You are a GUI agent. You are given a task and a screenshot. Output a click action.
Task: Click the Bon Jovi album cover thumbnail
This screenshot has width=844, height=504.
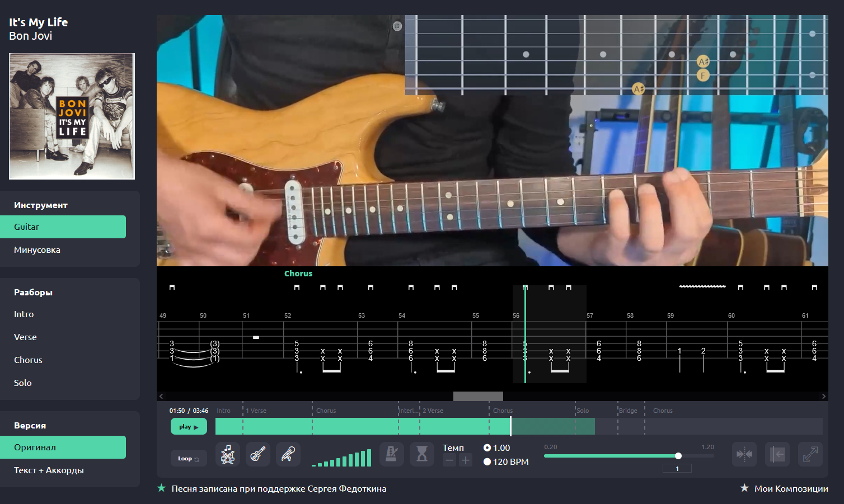point(72,116)
